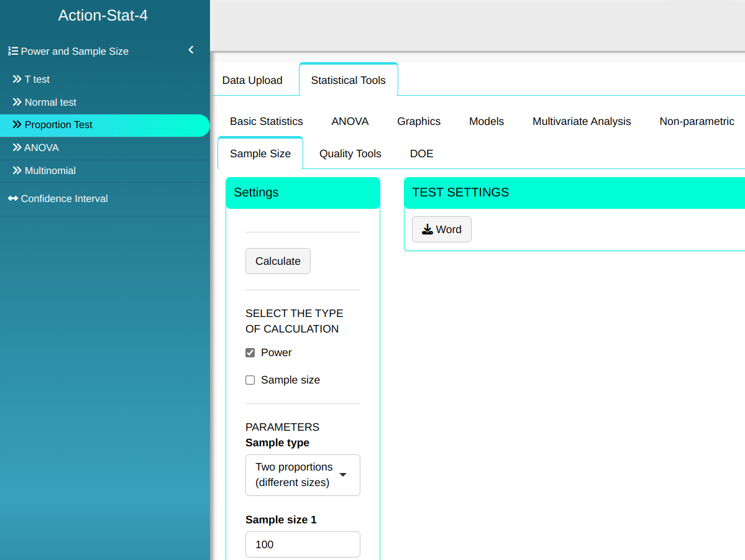Enable the Sample size checkbox
Image resolution: width=745 pixels, height=560 pixels.
(250, 380)
